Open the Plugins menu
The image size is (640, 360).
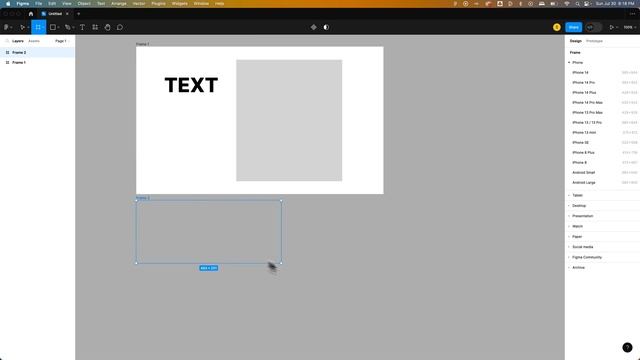point(158,3)
